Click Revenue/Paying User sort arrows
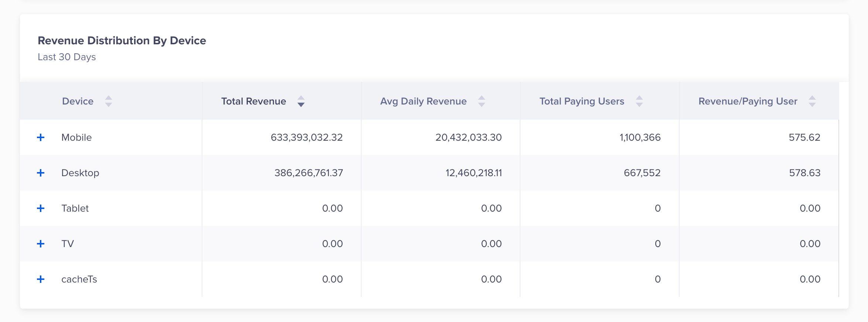 (x=812, y=101)
